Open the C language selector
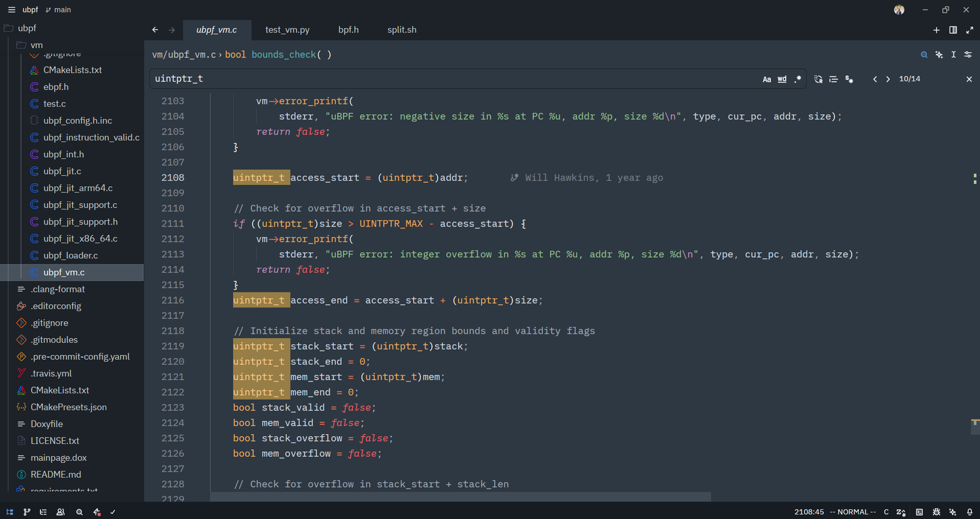 (887, 512)
